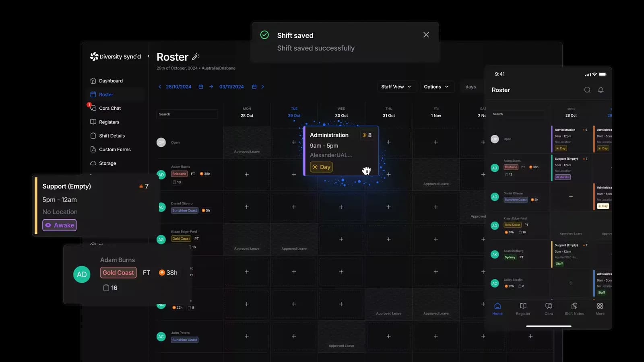644x362 pixels.
Task: Click the Day tag on the dragged Administration shift
Action: click(x=321, y=167)
